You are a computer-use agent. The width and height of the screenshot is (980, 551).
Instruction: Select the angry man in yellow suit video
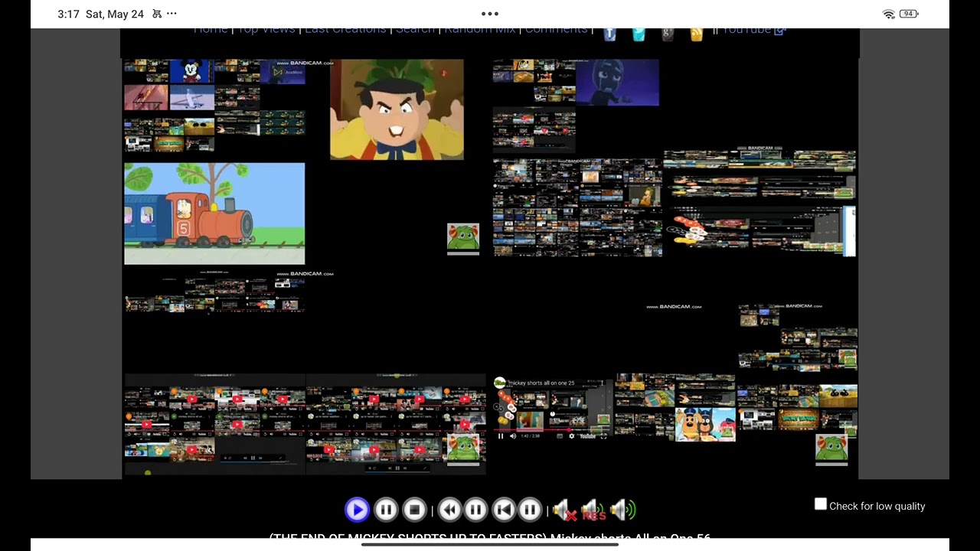coord(397,109)
